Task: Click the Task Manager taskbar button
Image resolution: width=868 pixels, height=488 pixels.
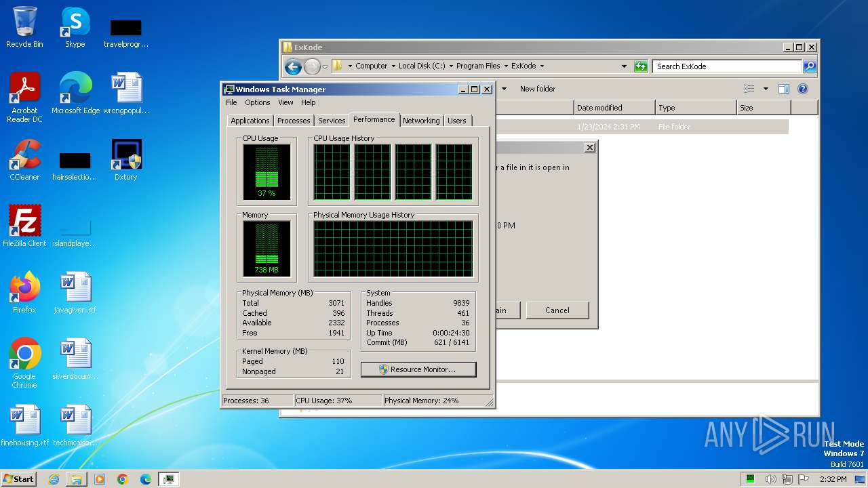Action: coord(168,479)
